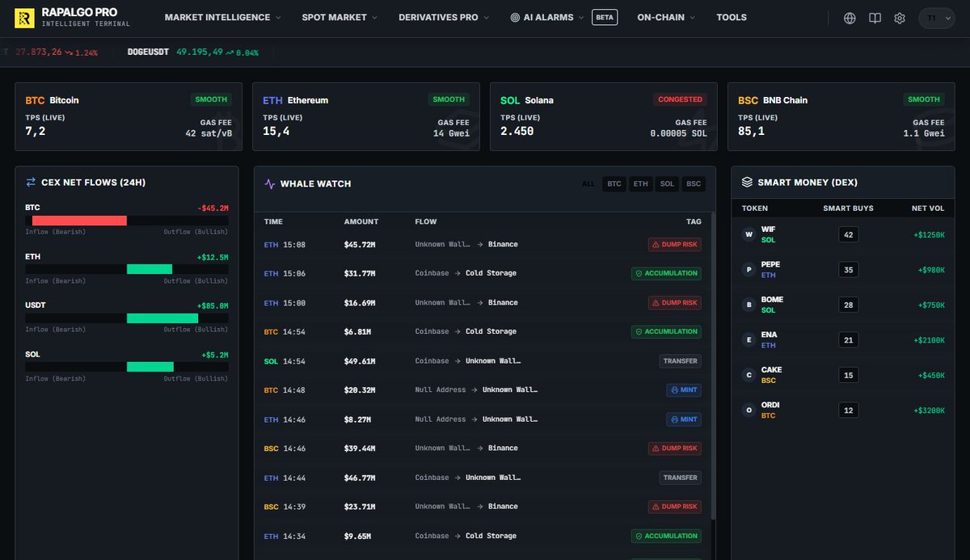Click Dump Risk tag on 15:08 row
This screenshot has width=970, height=560.
(x=674, y=244)
